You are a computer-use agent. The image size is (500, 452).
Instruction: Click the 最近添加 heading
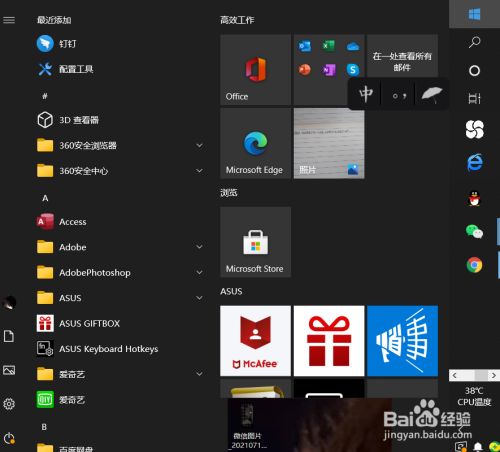[x=54, y=20]
